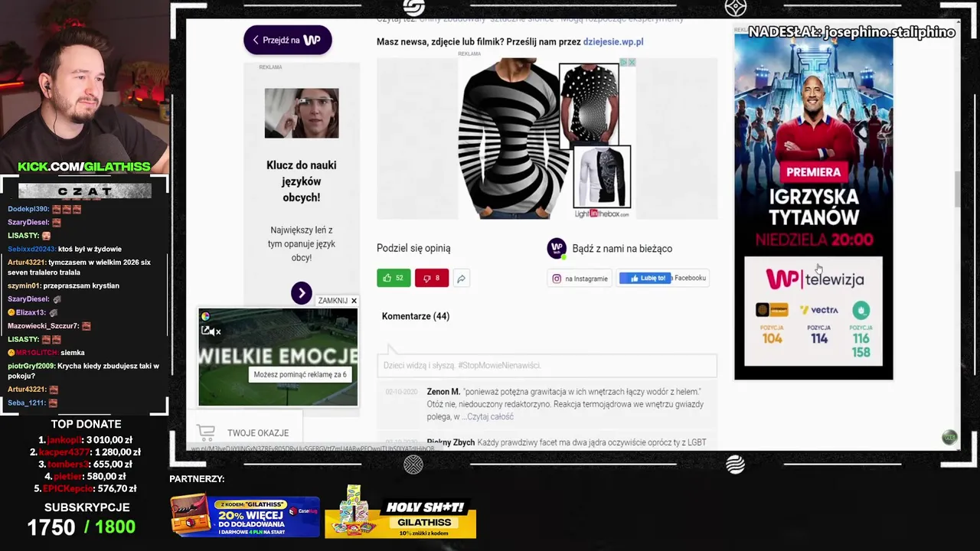The width and height of the screenshot is (980, 551).
Task: Click the 'Bądź z nami na bieżąco' text
Action: tap(622, 249)
